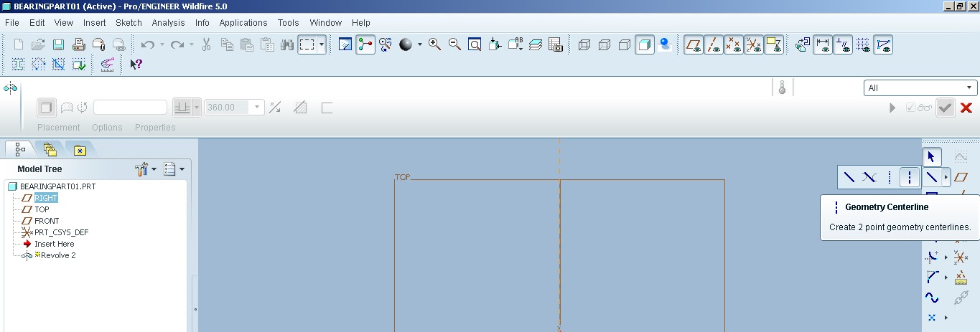This screenshot has width=980, height=332.
Task: Open the Sketch menu
Action: pos(129,23)
